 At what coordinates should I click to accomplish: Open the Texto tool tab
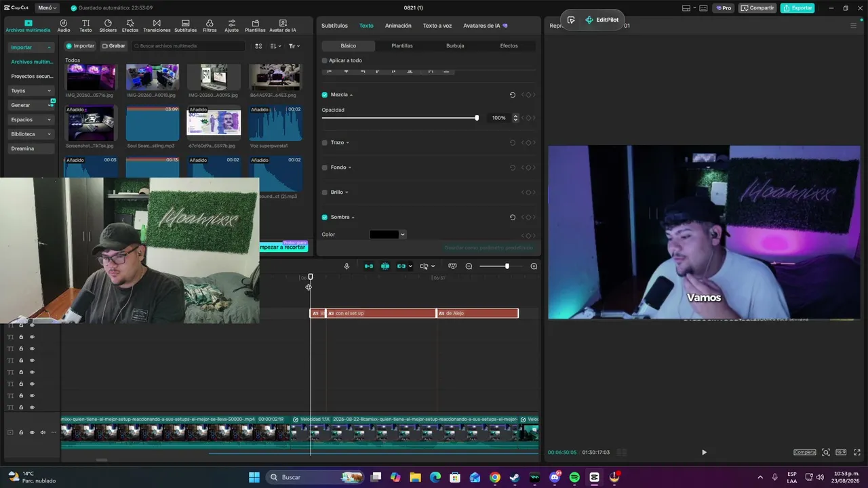(x=85, y=26)
